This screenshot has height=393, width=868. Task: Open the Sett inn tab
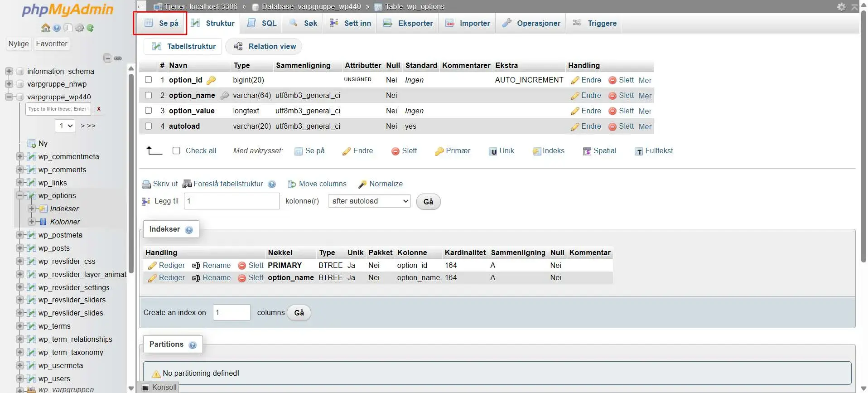coord(350,23)
